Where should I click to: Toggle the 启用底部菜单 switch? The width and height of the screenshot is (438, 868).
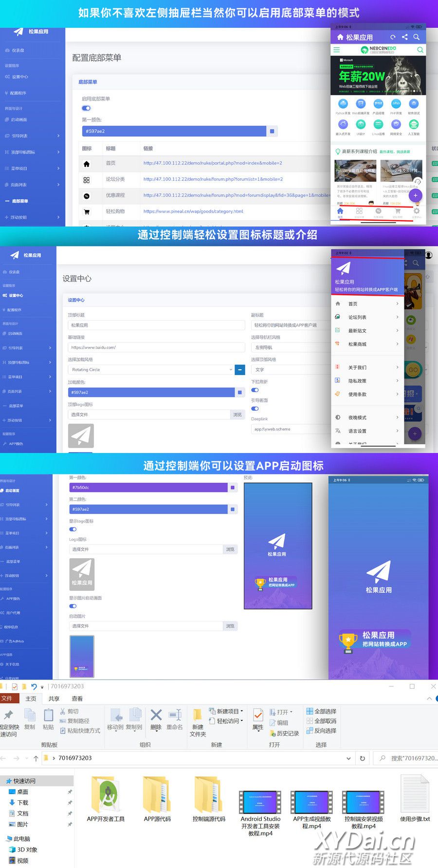point(86,108)
